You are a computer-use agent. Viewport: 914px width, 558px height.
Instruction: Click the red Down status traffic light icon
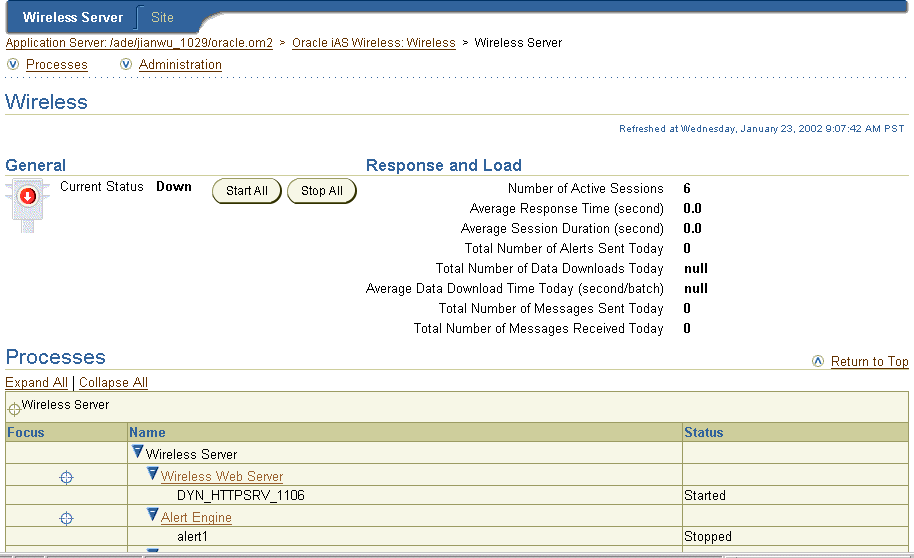(x=27, y=205)
